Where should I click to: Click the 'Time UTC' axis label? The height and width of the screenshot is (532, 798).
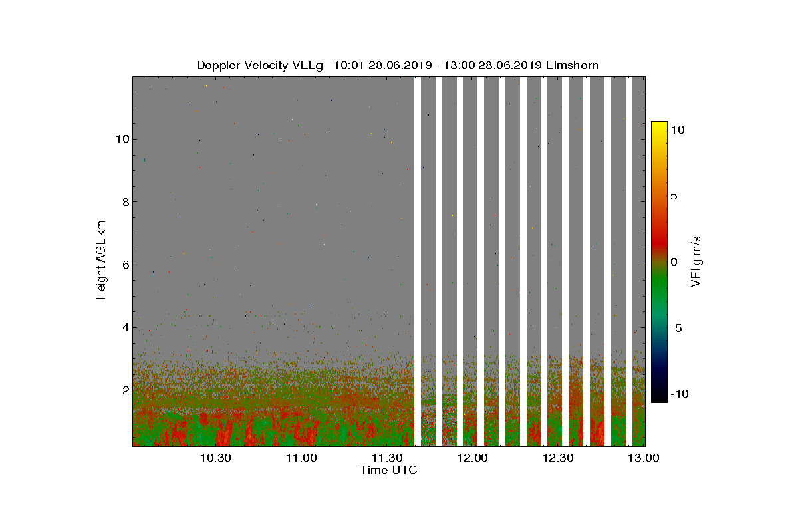pyautogui.click(x=389, y=470)
